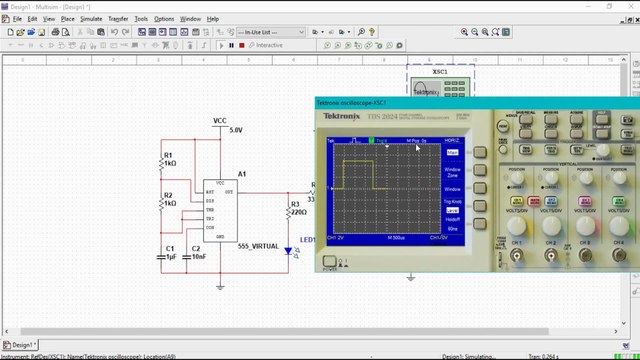Click the Find magnifier icon beside the In-Use List
640x360 pixels.
click(x=361, y=32)
